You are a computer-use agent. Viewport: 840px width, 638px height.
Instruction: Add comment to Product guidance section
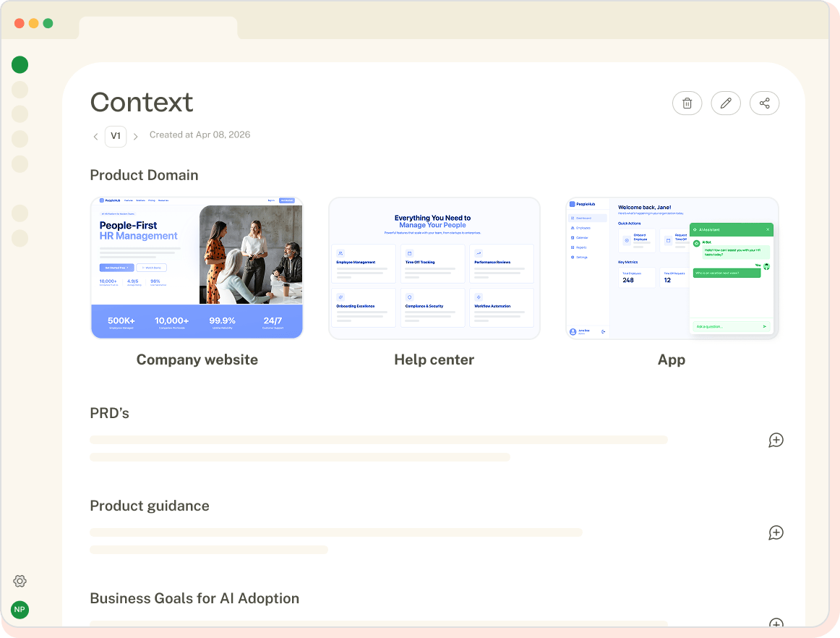pos(776,532)
